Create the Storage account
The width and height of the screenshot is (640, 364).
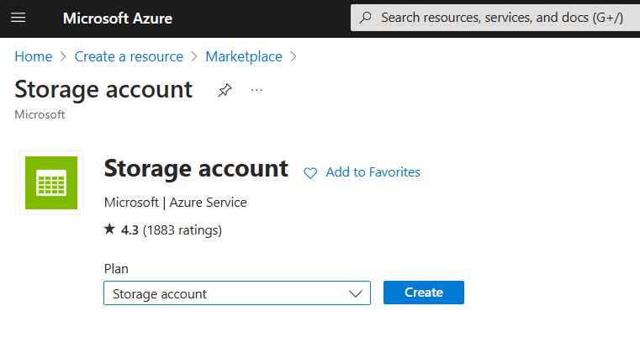[x=424, y=293]
